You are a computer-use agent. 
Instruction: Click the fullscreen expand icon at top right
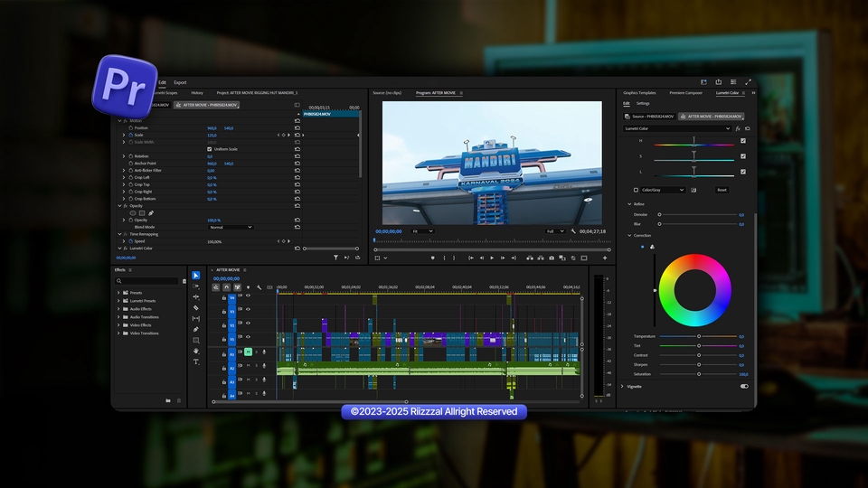[x=749, y=82]
